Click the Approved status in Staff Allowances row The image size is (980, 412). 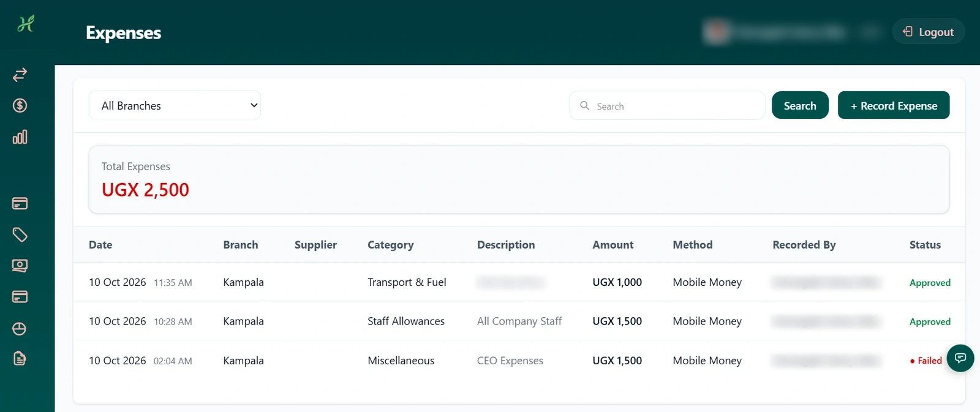[x=930, y=322]
